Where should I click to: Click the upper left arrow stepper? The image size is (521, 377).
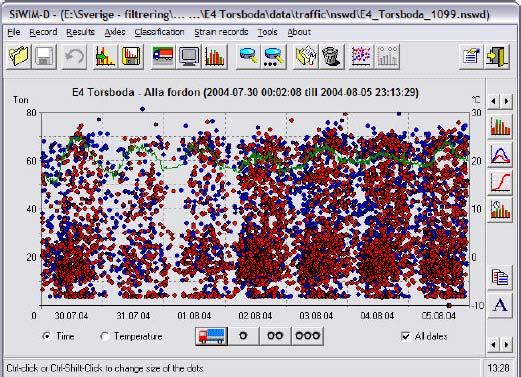pyautogui.click(x=494, y=101)
